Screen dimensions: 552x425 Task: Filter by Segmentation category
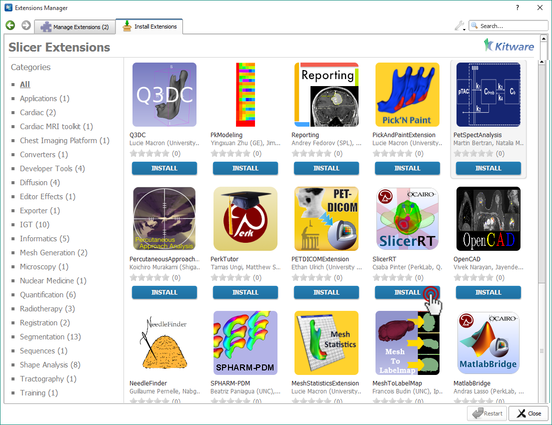[50, 337]
